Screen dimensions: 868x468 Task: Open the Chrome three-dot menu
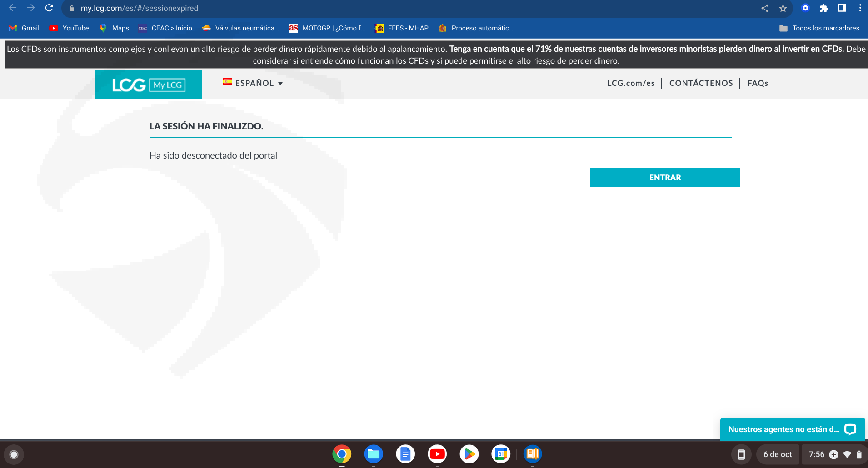[860, 8]
